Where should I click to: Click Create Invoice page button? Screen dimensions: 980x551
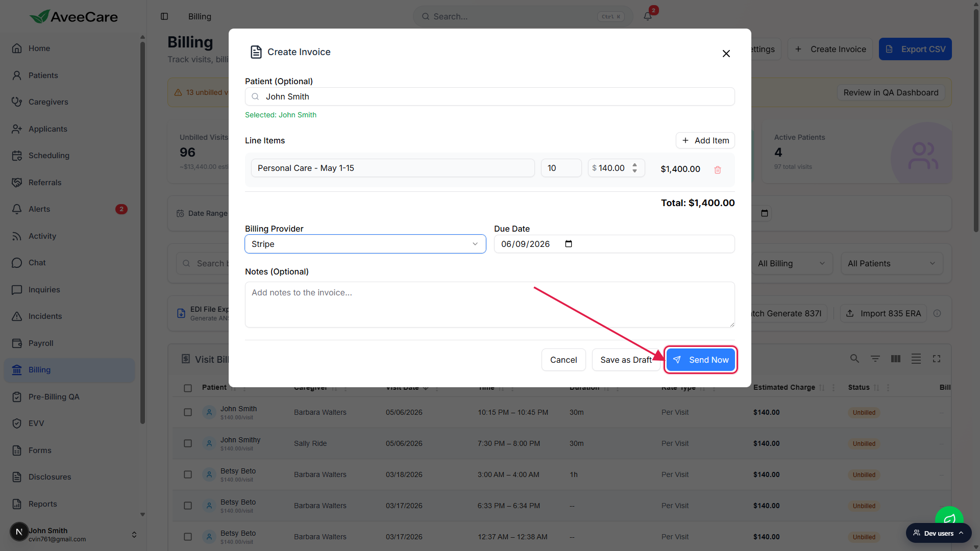[x=830, y=49]
